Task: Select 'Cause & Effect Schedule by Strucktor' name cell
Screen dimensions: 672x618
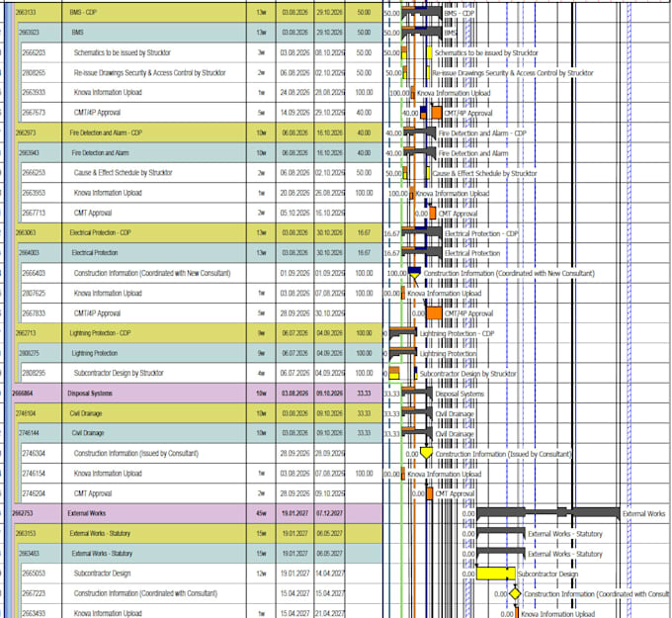Action: [x=154, y=173]
